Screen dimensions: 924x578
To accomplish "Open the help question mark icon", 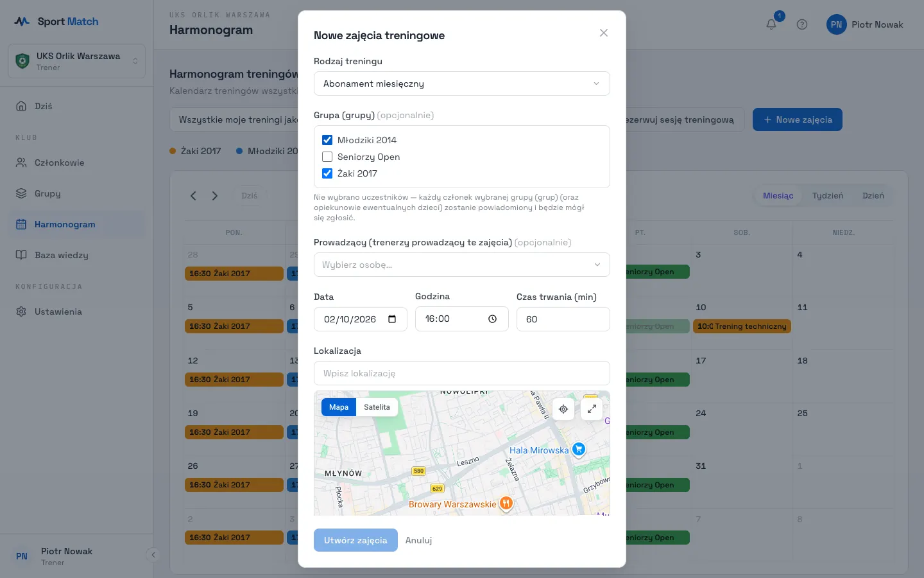I will click(x=802, y=24).
